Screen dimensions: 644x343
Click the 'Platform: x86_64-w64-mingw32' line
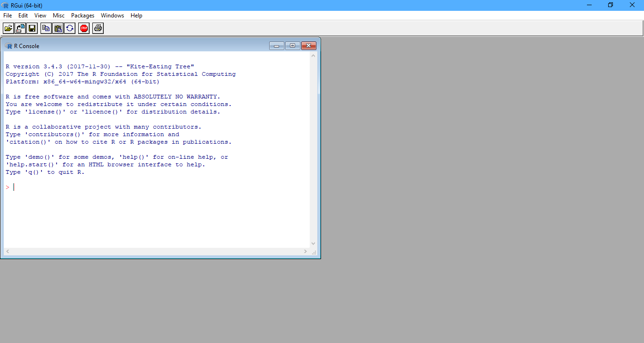(83, 82)
